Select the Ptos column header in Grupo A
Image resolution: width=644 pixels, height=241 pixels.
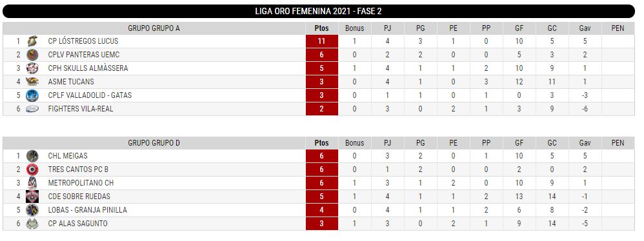322,28
